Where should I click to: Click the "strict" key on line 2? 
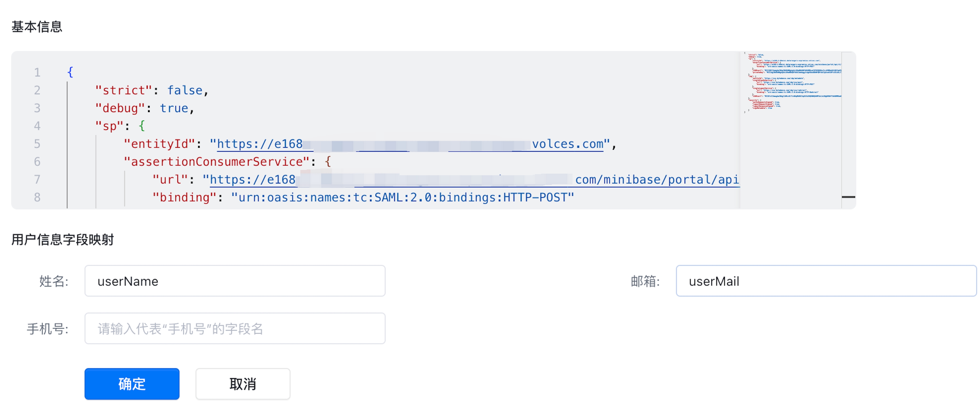tap(124, 90)
